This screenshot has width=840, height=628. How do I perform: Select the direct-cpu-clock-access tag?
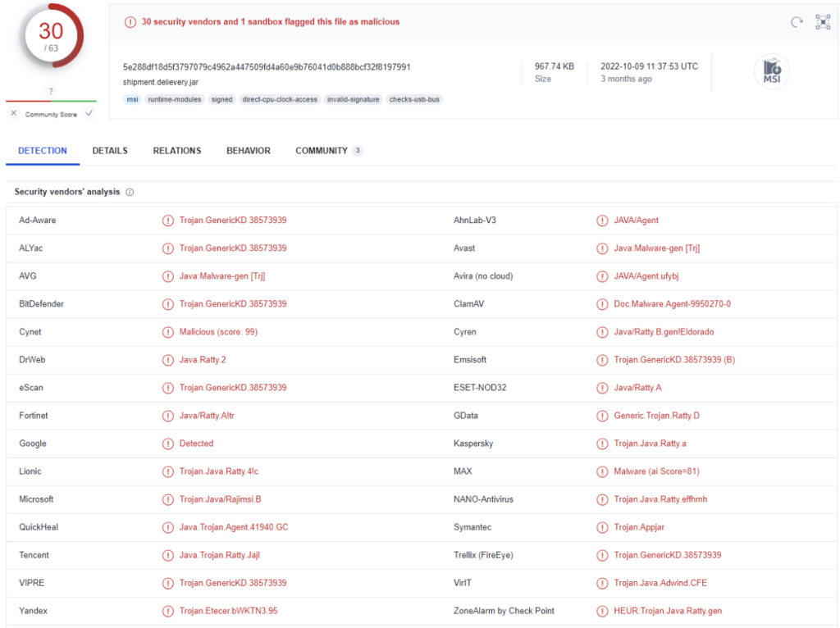[x=280, y=99]
